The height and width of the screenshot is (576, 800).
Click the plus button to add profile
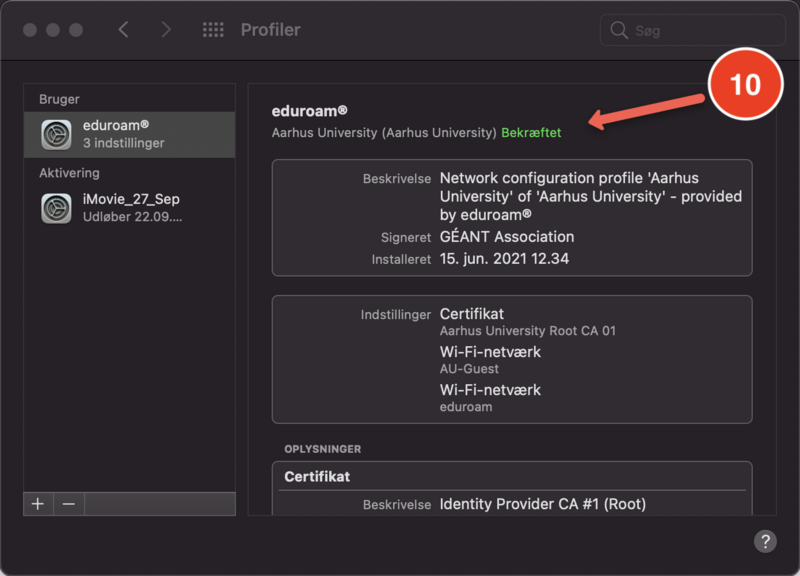38,504
